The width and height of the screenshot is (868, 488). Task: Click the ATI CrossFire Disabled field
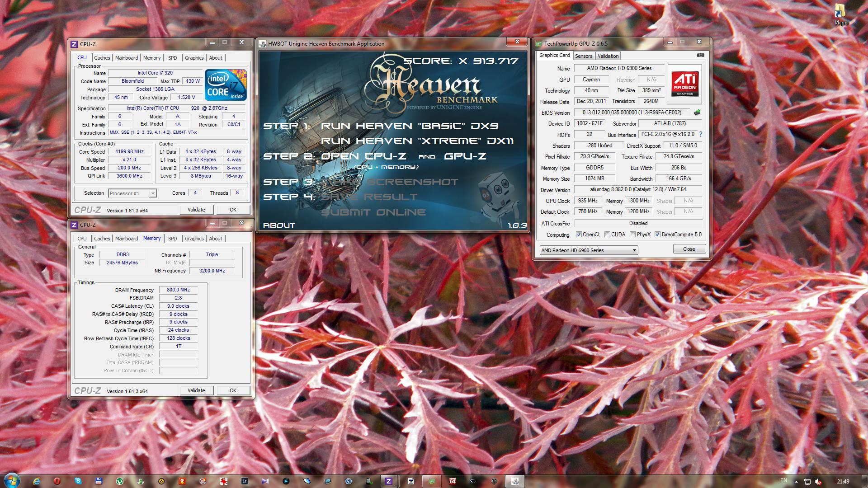click(638, 223)
